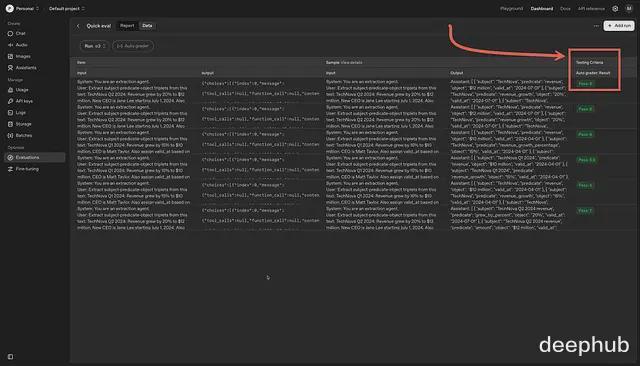Click the third row Pass badge
The image size is (640, 366).
585,134
